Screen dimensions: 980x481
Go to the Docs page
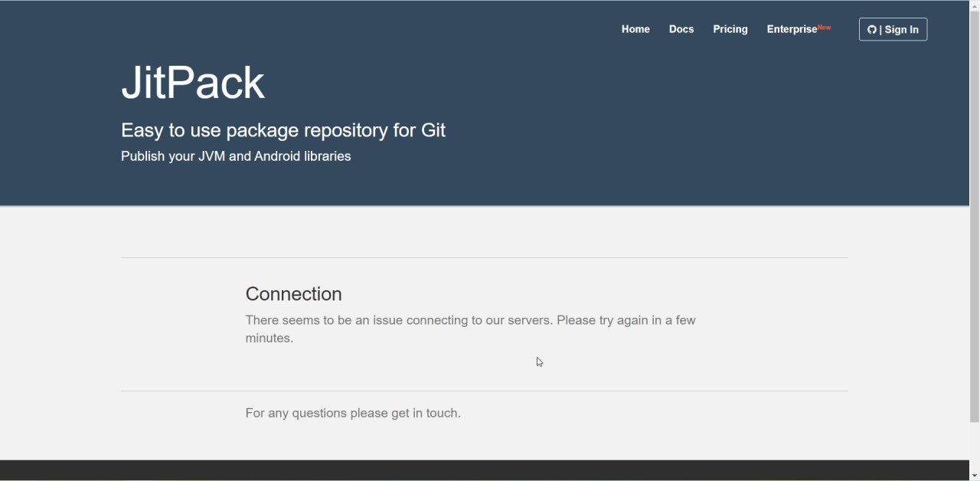pyautogui.click(x=681, y=29)
